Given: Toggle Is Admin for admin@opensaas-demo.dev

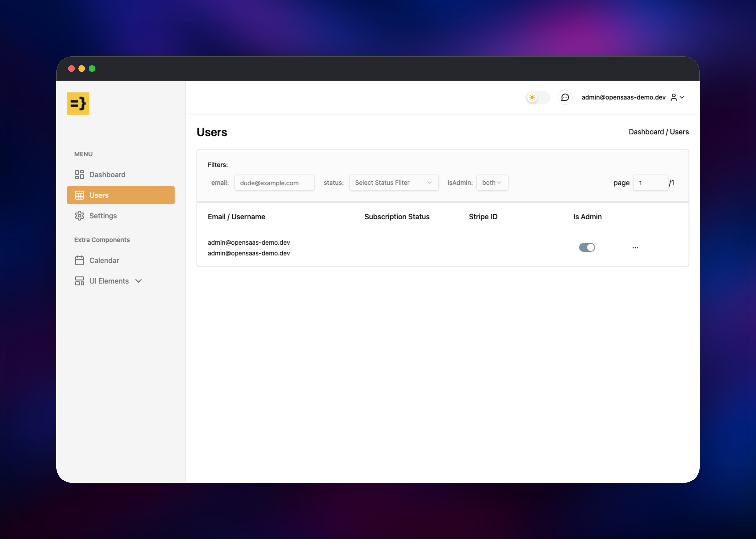Looking at the screenshot, I should (587, 247).
